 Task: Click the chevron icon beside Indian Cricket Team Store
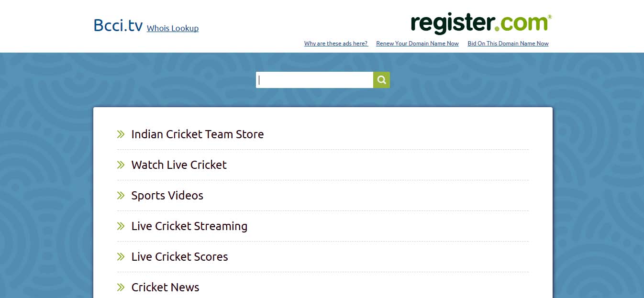[x=121, y=134]
